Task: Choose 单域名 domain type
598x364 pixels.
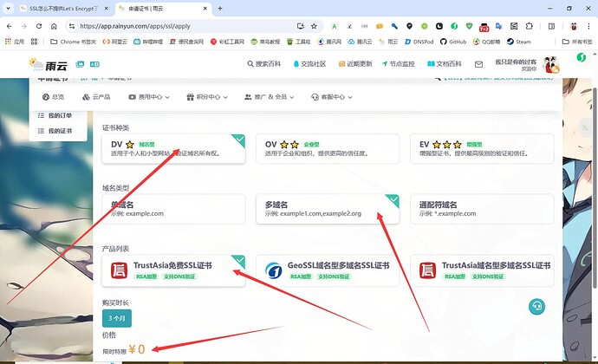Action: [173, 209]
